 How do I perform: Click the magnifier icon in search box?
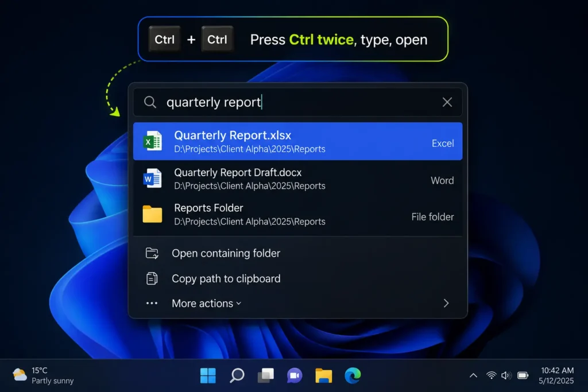click(150, 102)
